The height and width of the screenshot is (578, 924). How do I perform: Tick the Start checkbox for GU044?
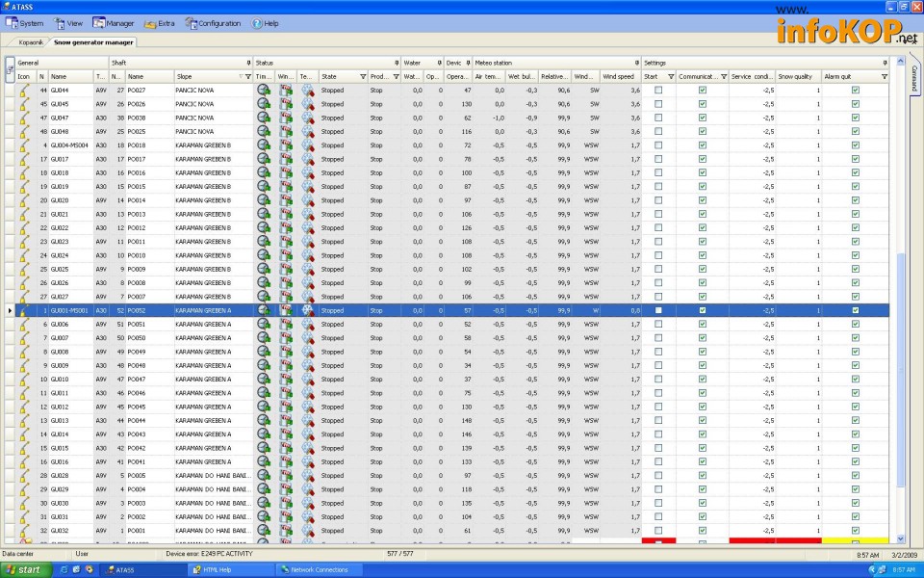click(x=658, y=90)
